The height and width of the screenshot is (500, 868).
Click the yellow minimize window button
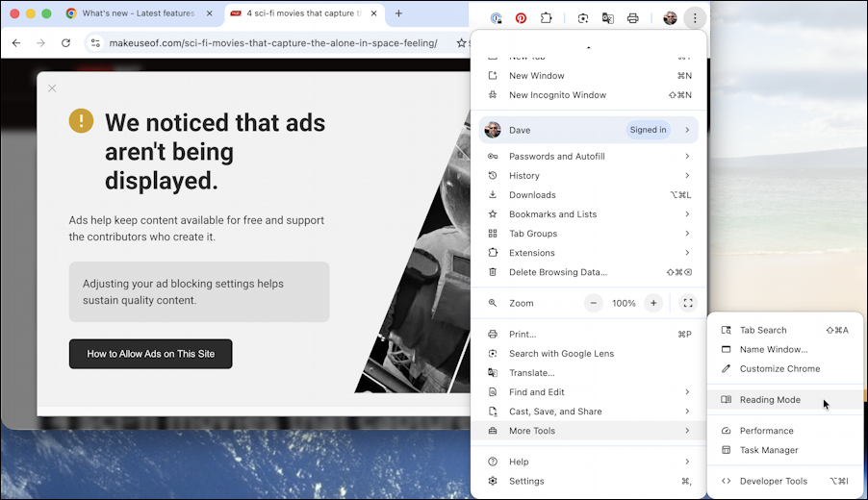(31, 13)
